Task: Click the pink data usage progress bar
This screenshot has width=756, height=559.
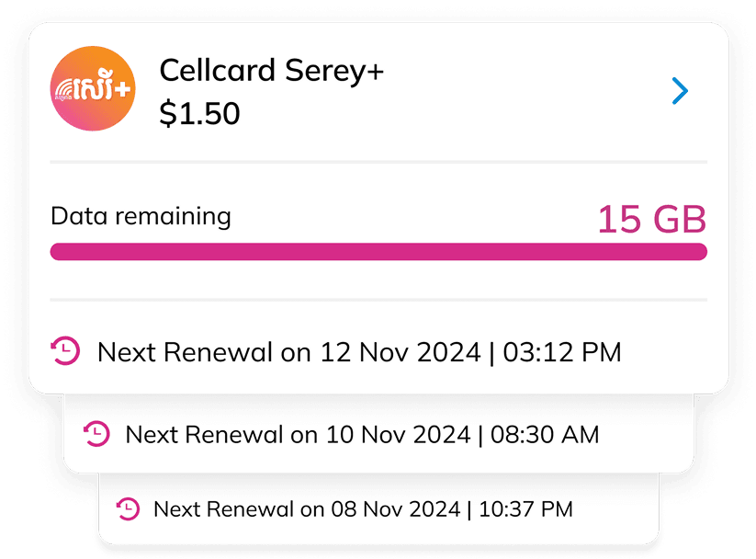Action: click(x=378, y=252)
